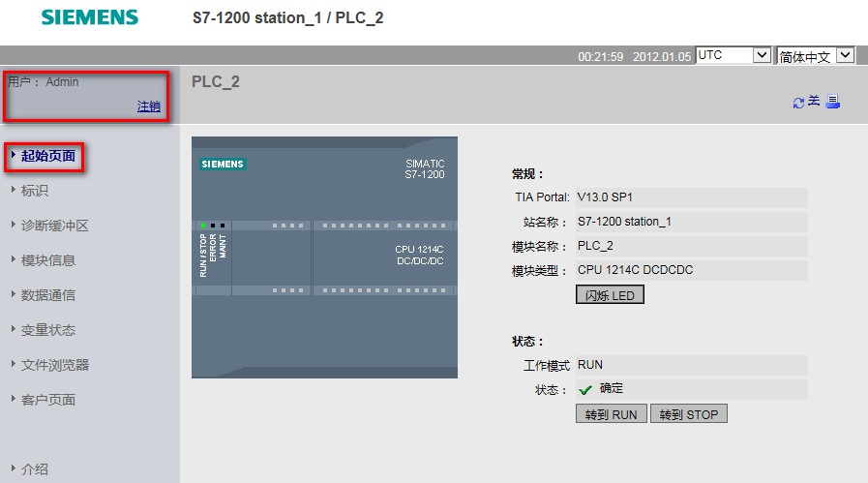The image size is (868, 483).
Task: Open the UTC time zone dropdown
Action: (733, 55)
